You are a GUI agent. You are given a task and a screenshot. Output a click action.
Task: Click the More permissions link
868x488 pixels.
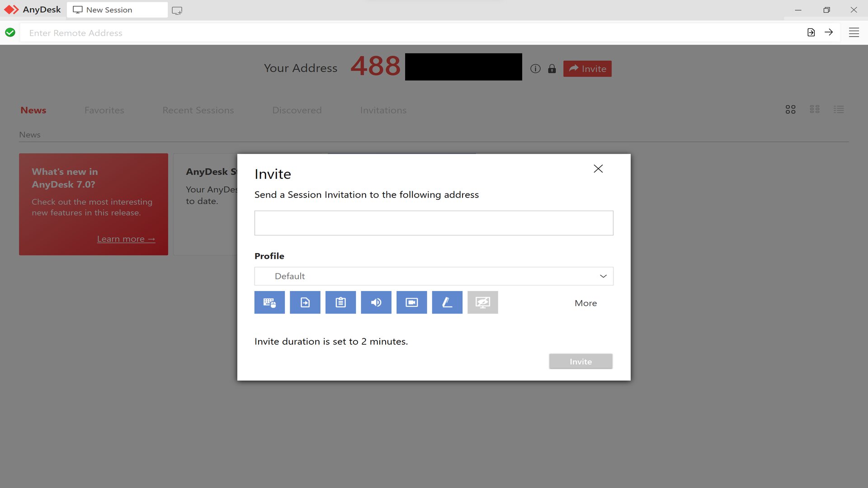[585, 303]
